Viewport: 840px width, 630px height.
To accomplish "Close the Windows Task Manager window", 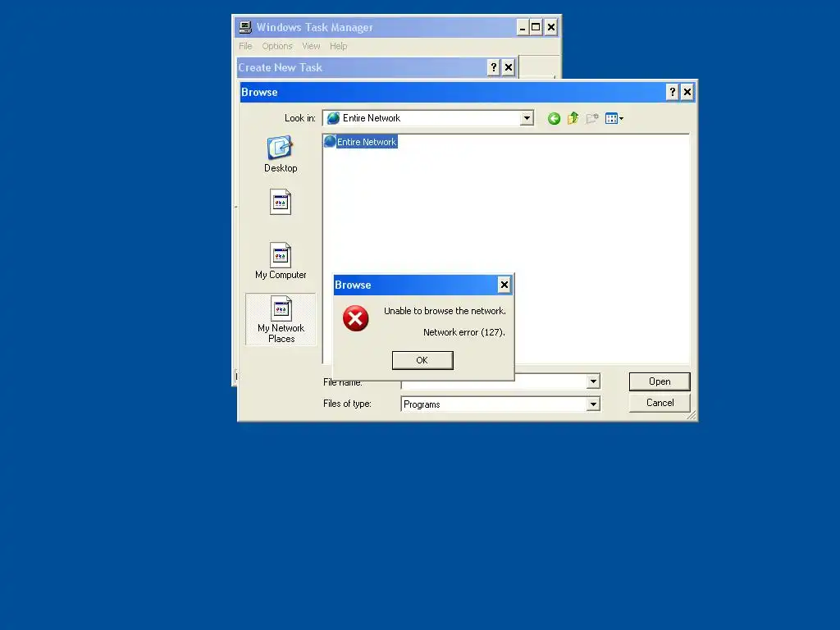I will click(x=550, y=27).
